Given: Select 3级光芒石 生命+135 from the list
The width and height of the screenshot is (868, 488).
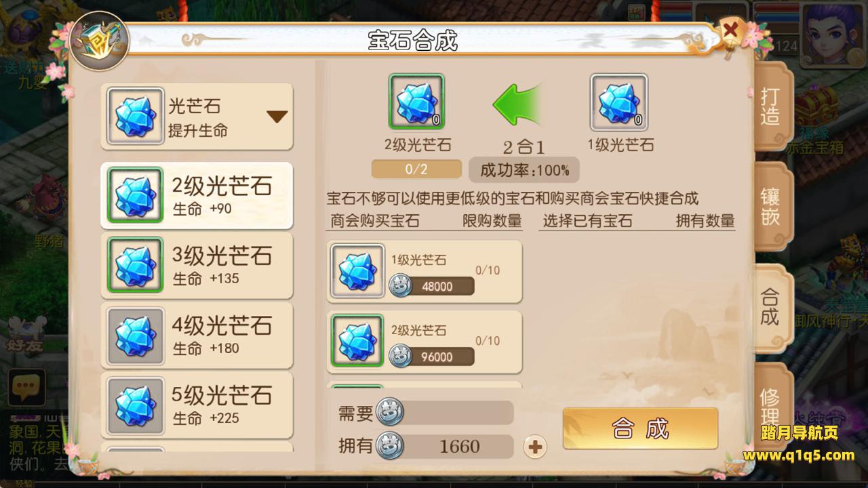Looking at the screenshot, I should pyautogui.click(x=197, y=265).
